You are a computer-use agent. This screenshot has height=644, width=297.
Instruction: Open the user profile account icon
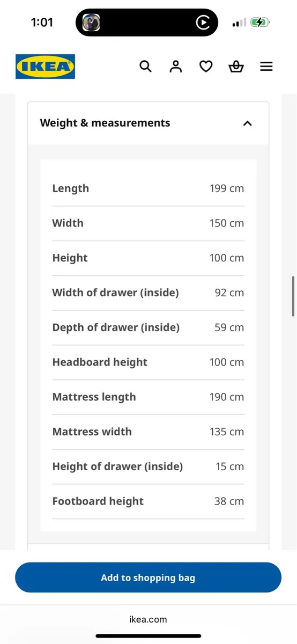coord(176,67)
